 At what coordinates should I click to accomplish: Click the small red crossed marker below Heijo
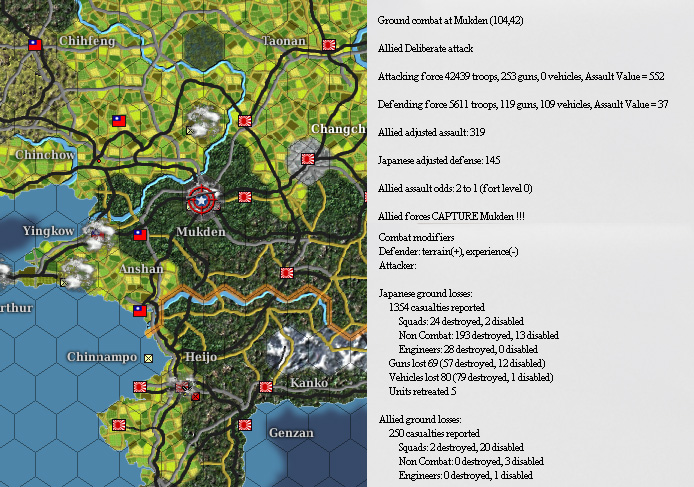pyautogui.click(x=195, y=397)
